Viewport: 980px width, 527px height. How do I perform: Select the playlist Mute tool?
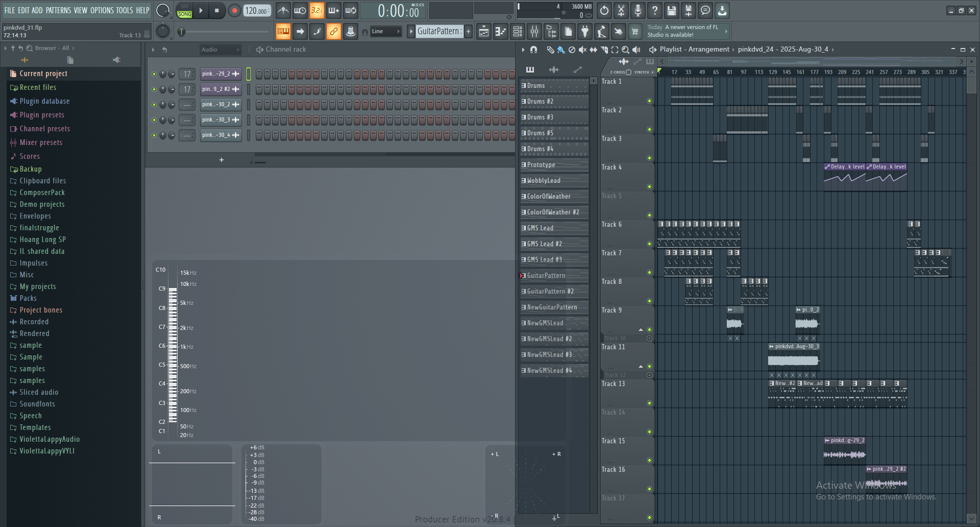(582, 50)
